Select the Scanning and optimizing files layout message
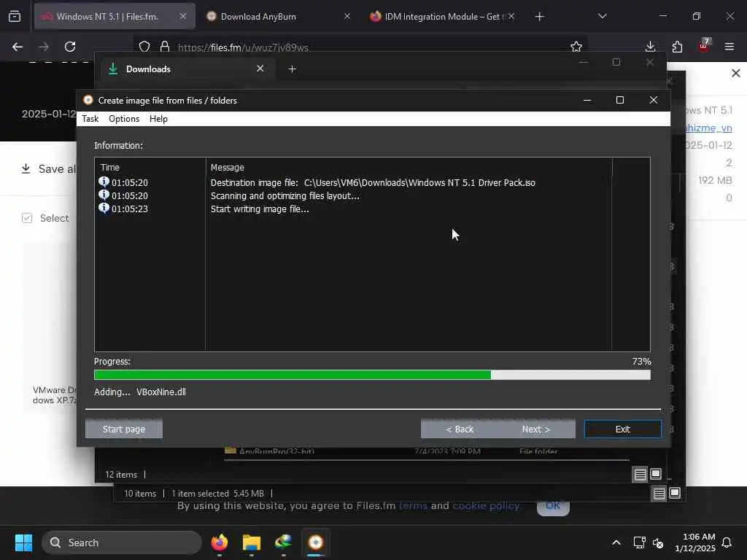The image size is (747, 560). (x=285, y=195)
